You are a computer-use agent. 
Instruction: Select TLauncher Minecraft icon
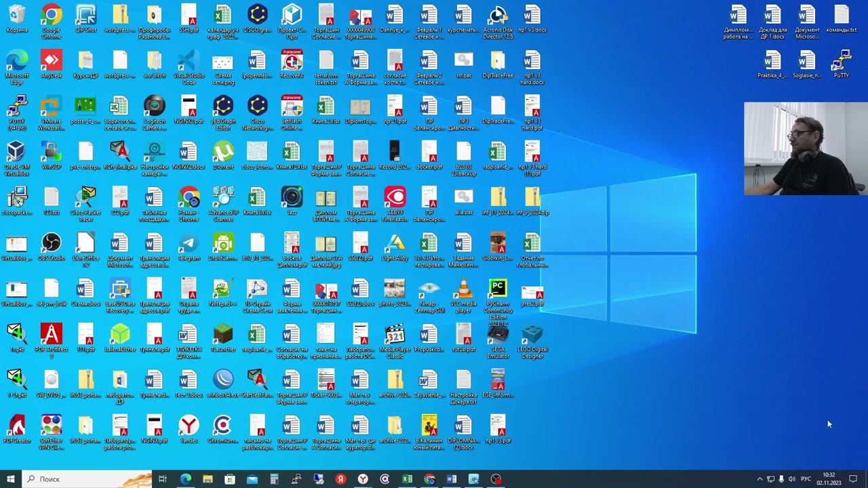point(223,338)
